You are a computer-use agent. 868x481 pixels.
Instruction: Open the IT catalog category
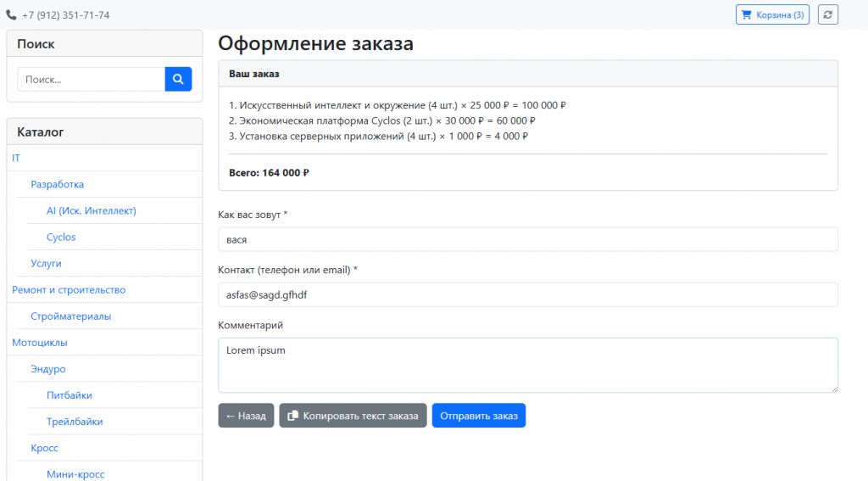(16, 158)
